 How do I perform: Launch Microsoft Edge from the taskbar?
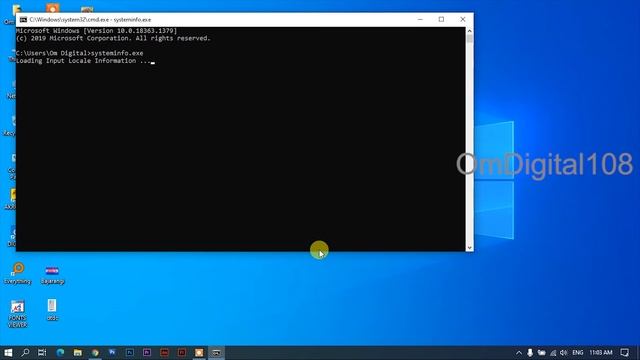click(x=60, y=352)
